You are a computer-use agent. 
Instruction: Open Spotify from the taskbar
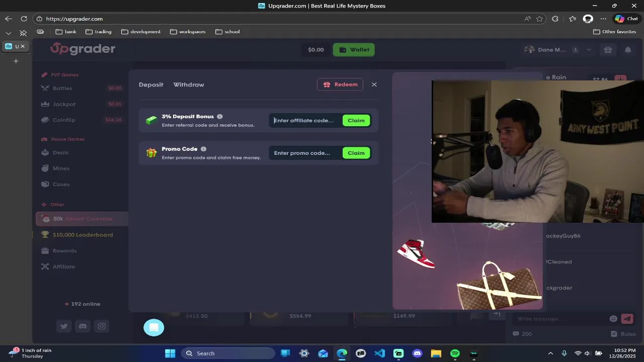pyautogui.click(x=455, y=353)
